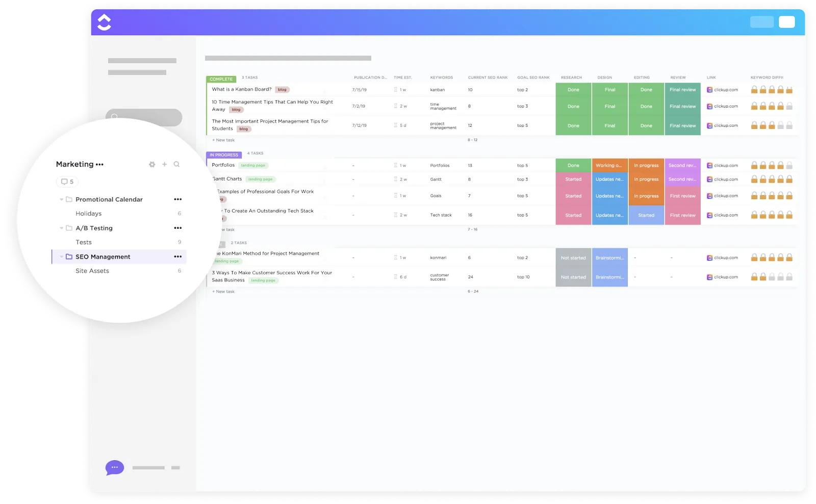The height and width of the screenshot is (504, 816).
Task: Collapse the IN PROGRESS status group
Action: (x=224, y=155)
